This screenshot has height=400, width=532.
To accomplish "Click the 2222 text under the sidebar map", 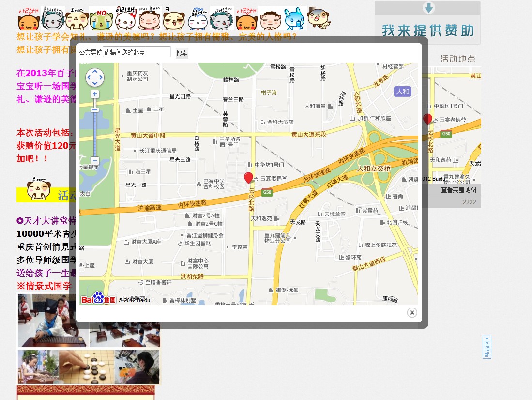I will [x=469, y=202].
